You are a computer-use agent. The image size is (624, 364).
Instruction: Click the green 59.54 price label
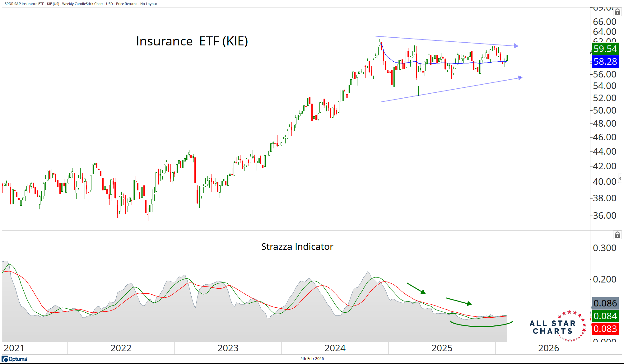point(605,49)
